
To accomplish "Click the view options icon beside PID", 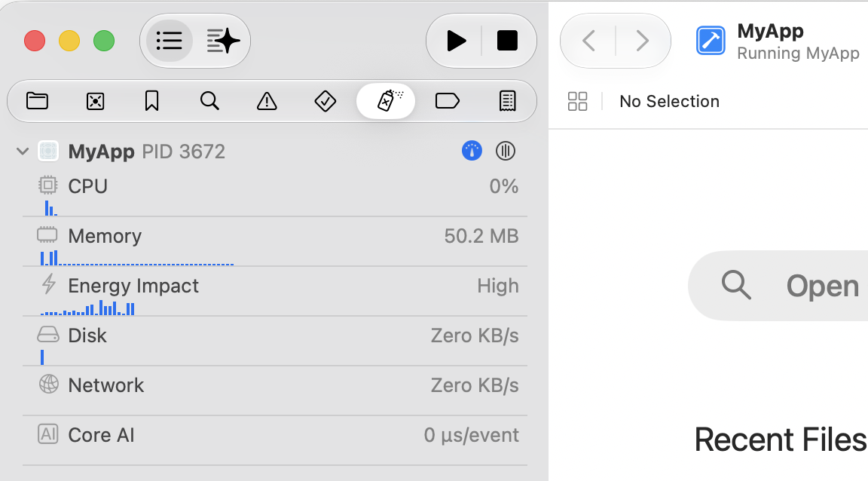I will tap(506, 151).
